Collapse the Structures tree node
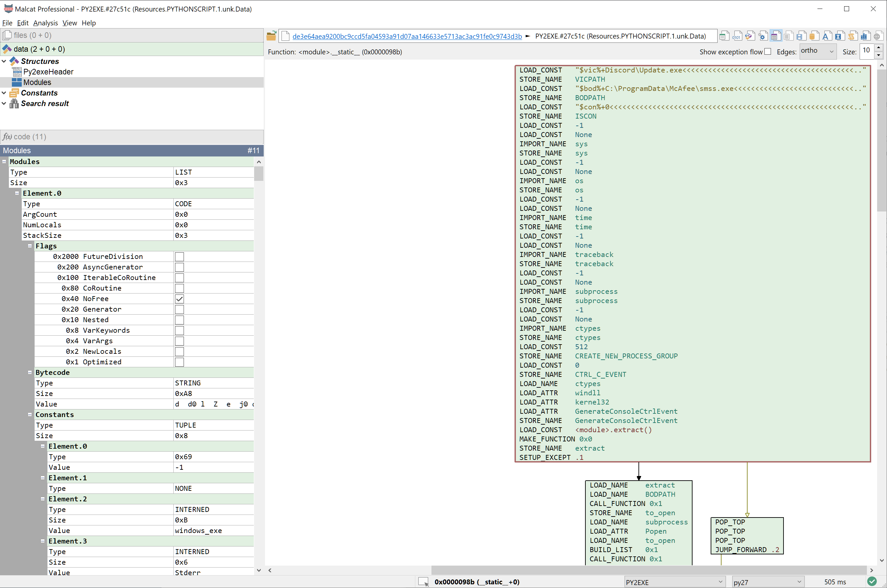 click(x=4, y=61)
